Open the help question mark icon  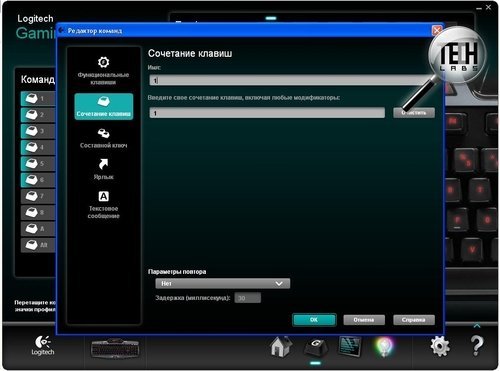point(477,345)
